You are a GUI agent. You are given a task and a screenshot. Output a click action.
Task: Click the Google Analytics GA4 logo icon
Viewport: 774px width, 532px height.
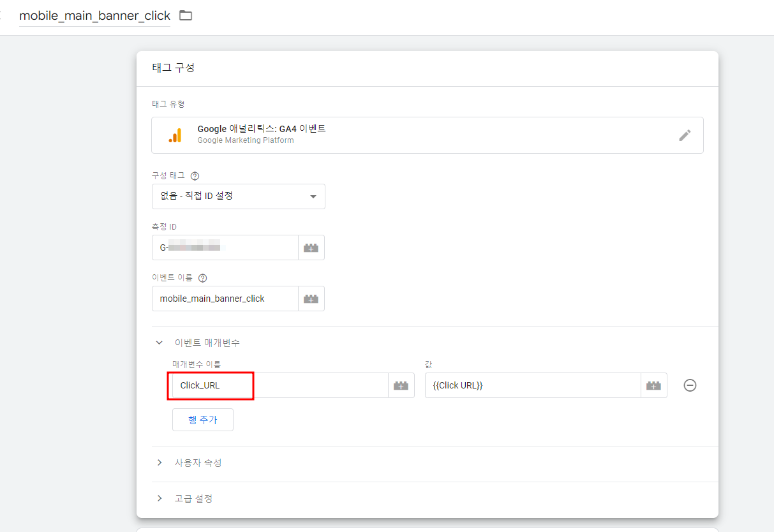pos(175,135)
